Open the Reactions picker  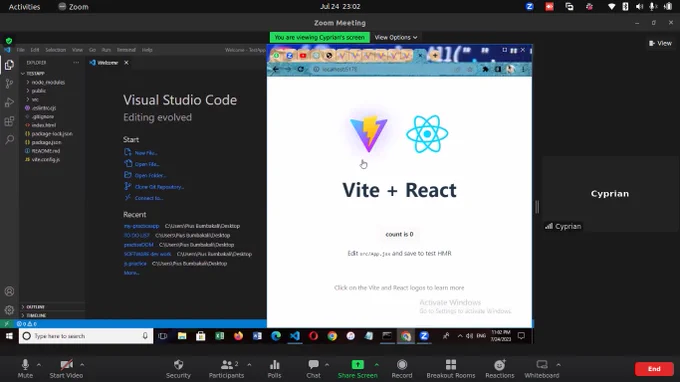coord(500,369)
